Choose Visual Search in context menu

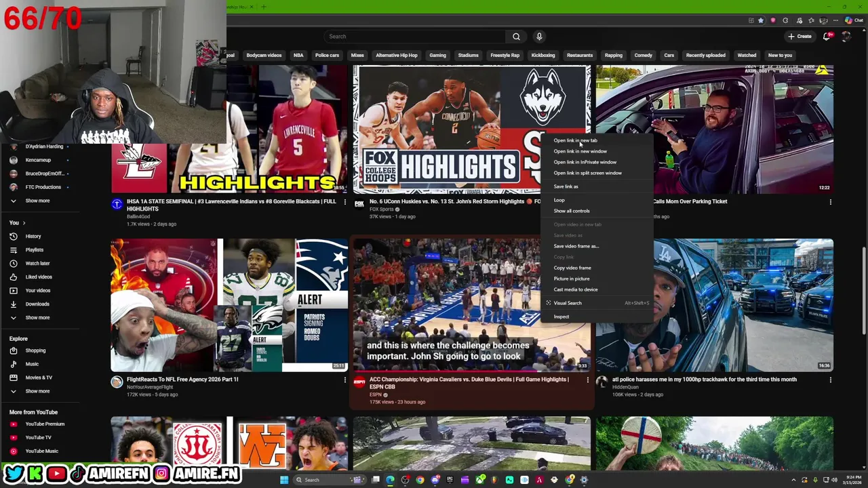coord(568,303)
